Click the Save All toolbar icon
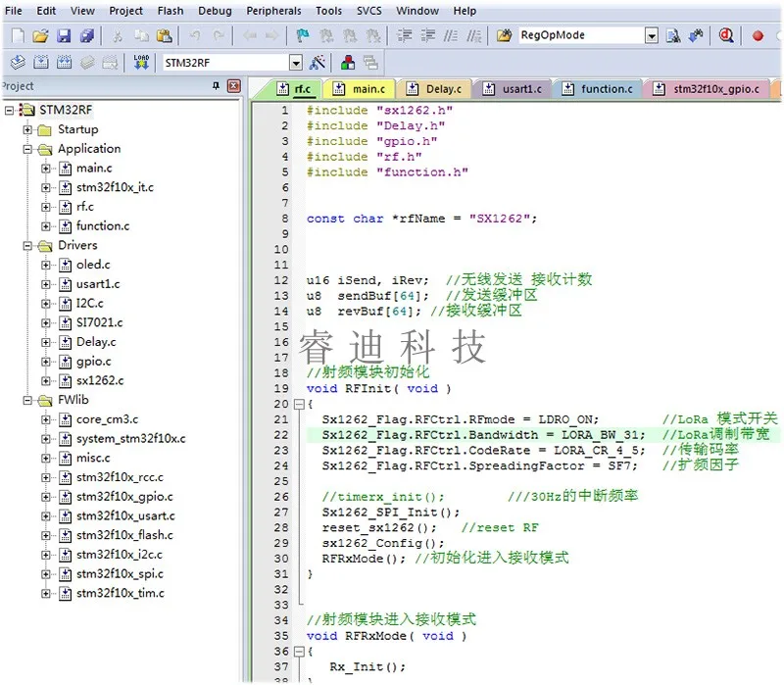The height and width of the screenshot is (685, 784). pos(87,36)
